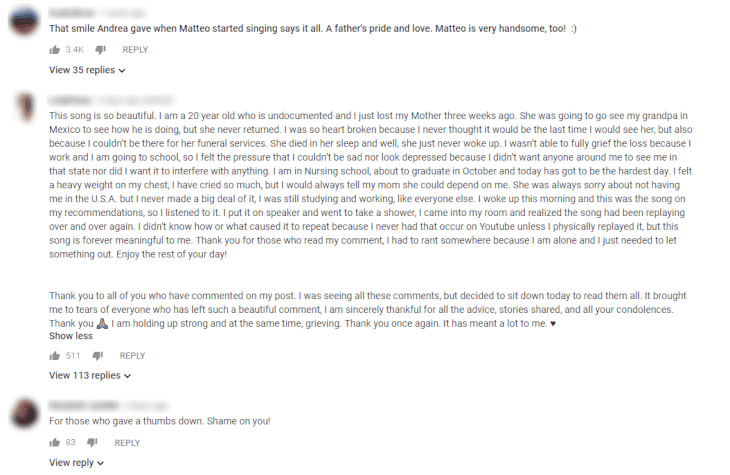The height and width of the screenshot is (475, 730).
Task: Click the 3.4K like count
Action: click(x=74, y=50)
